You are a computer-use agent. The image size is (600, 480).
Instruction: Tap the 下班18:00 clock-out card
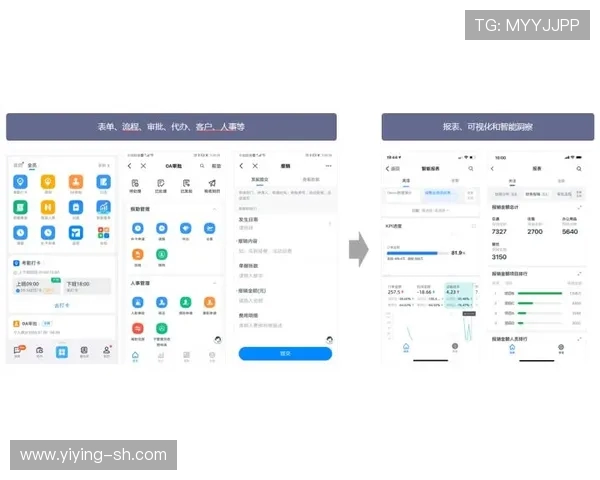pyautogui.click(x=87, y=286)
